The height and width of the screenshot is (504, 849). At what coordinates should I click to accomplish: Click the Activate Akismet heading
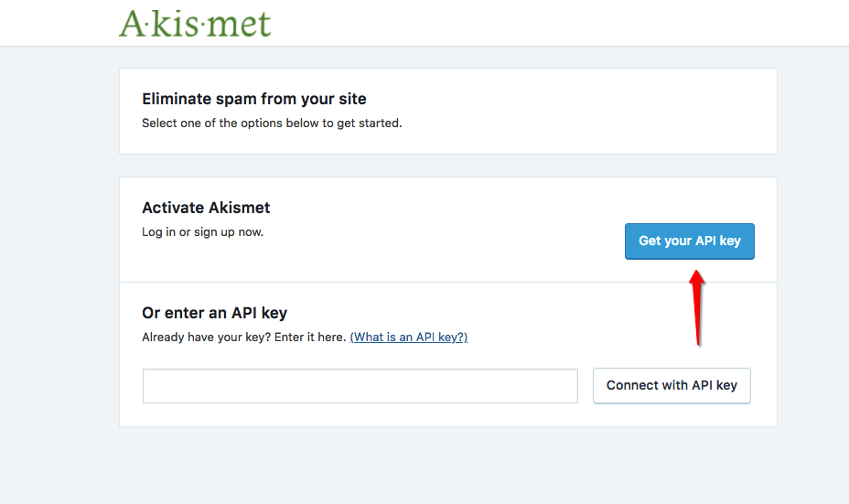point(206,208)
